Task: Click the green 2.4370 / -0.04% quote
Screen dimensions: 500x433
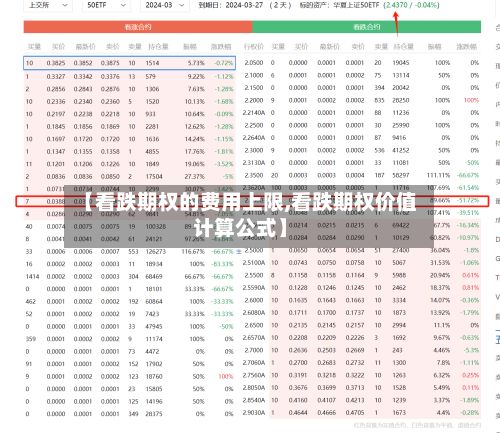Action: (x=411, y=5)
